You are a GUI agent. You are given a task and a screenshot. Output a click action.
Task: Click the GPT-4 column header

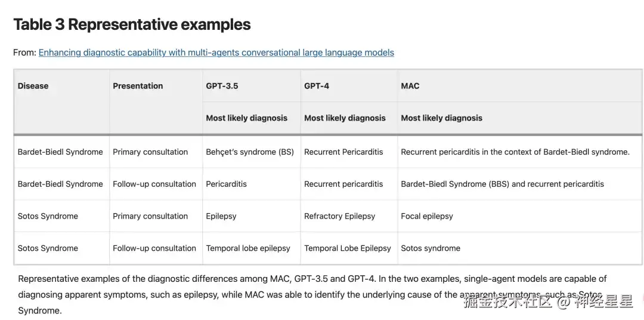(x=317, y=86)
